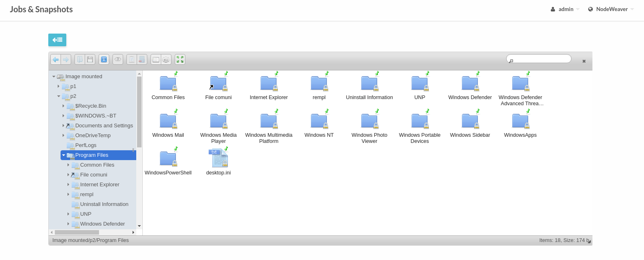
Task: Select the Uninstall Information folder icon in grid
Action: (x=369, y=83)
